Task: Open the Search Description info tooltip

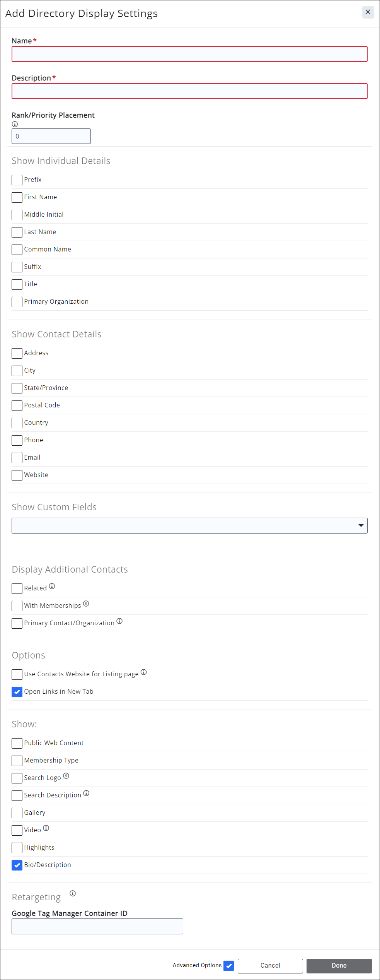Action: coord(86,792)
